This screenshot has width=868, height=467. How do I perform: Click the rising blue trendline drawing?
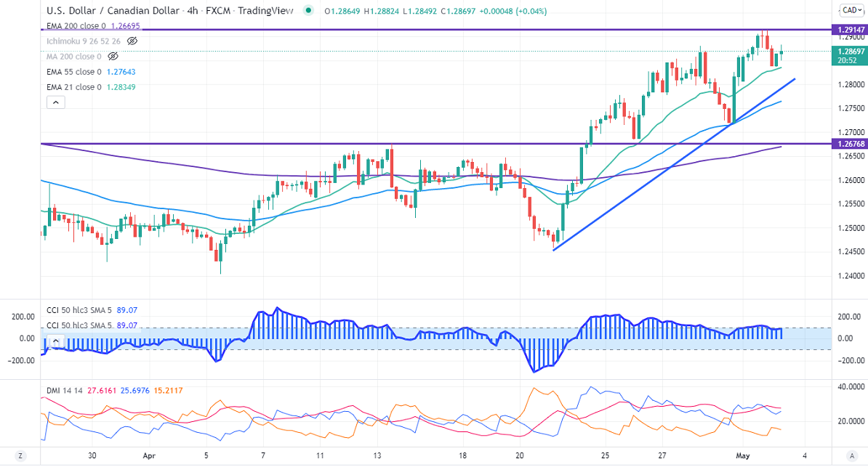[x=674, y=164]
